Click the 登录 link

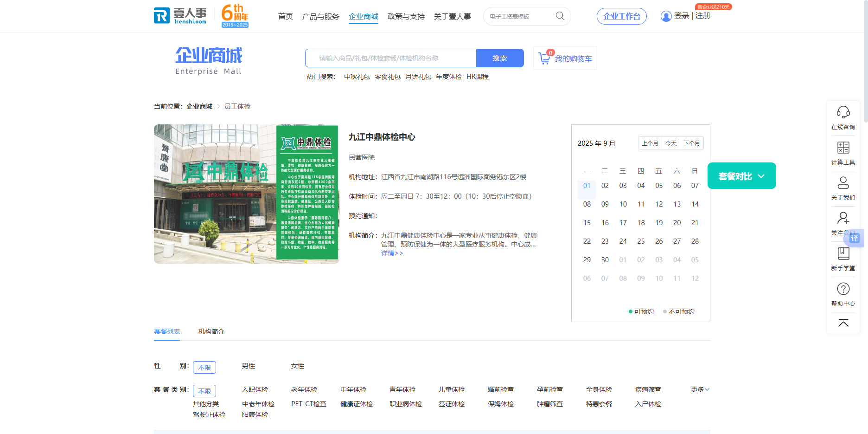(x=682, y=16)
